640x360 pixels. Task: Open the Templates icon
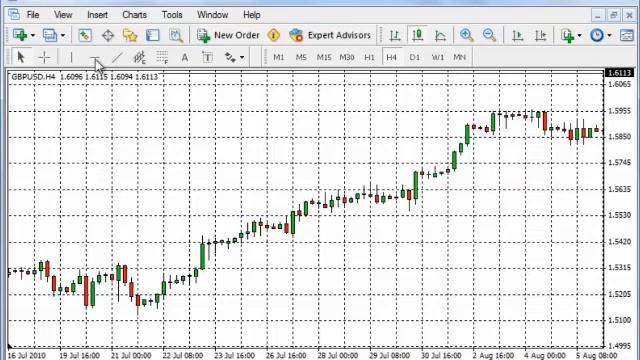(627, 36)
